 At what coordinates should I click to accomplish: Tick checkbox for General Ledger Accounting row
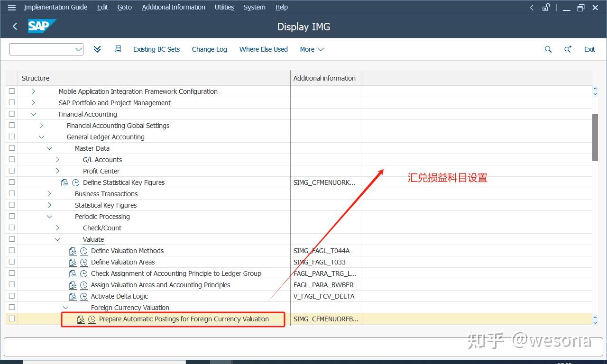pyautogui.click(x=12, y=136)
